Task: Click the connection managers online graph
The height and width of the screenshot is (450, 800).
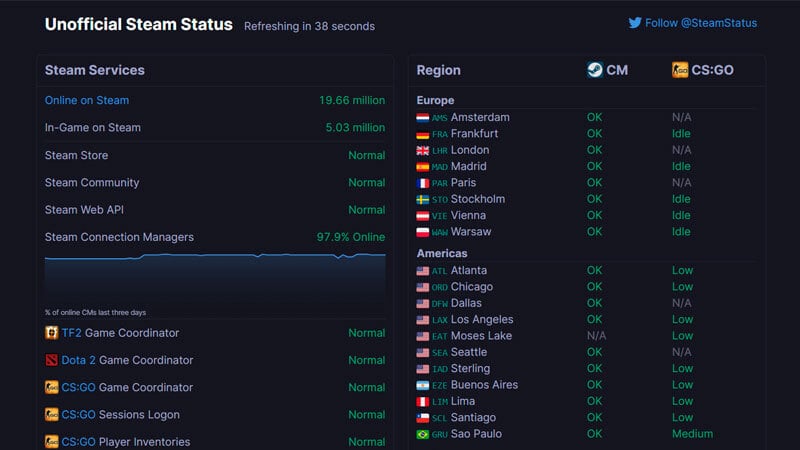Action: (215, 280)
